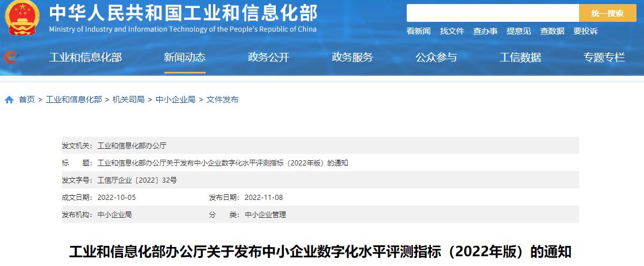The width and height of the screenshot is (644, 266).
Task: Select the 专题专栏 navigation tab
Action: 604,57
